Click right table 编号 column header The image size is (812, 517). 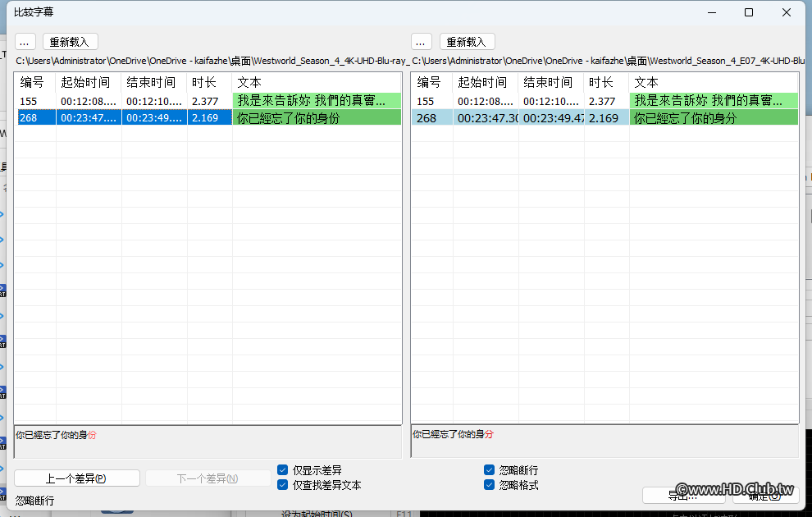(x=432, y=82)
